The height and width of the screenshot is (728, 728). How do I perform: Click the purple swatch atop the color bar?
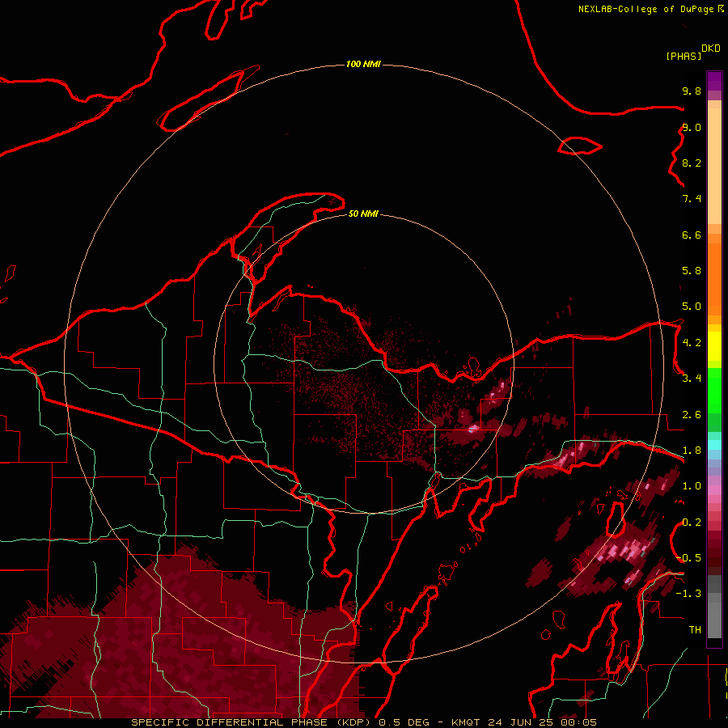click(714, 81)
